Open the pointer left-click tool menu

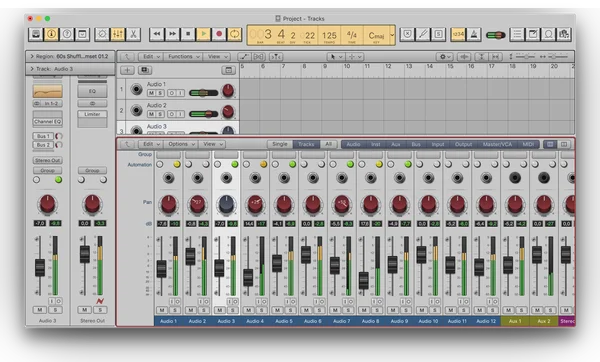336,57
